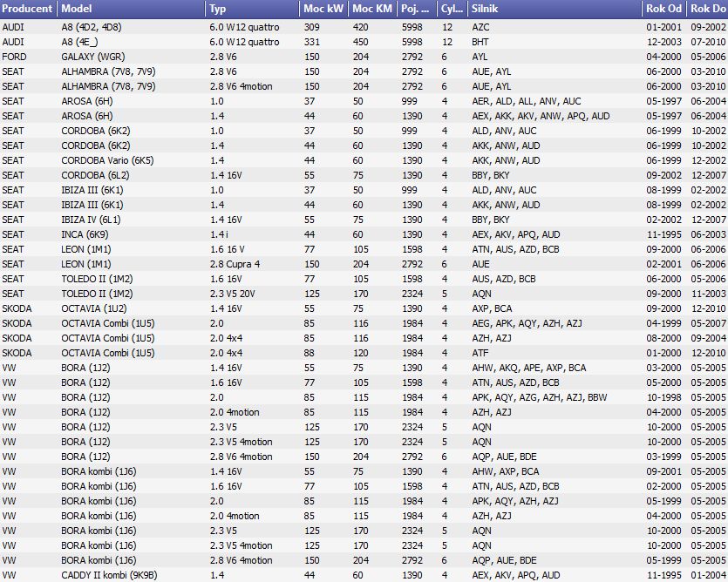Image resolution: width=728 pixels, height=582 pixels.
Task: Select Rok Do date 07-2010
Action: point(708,42)
